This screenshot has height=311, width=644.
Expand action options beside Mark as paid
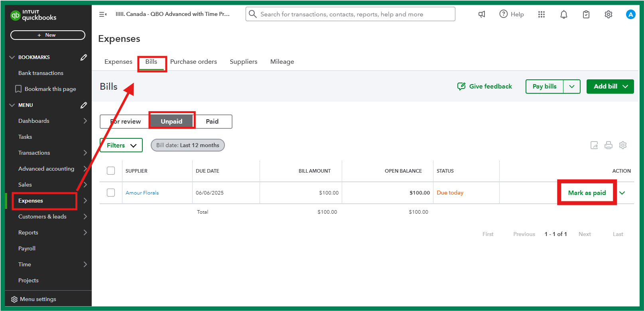622,193
